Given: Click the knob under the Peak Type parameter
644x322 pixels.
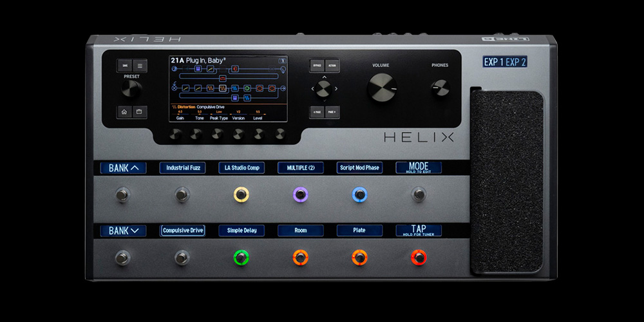Looking at the screenshot, I should (217, 134).
